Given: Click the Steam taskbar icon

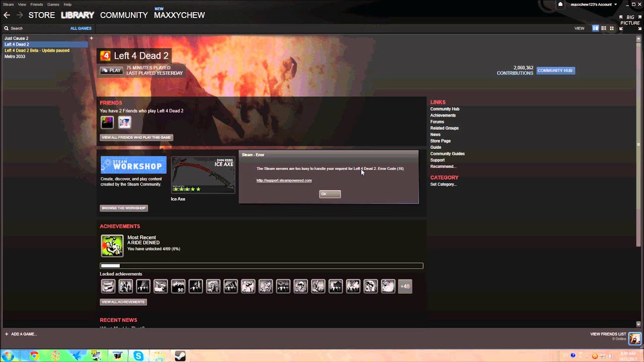Looking at the screenshot, I should click(x=180, y=356).
